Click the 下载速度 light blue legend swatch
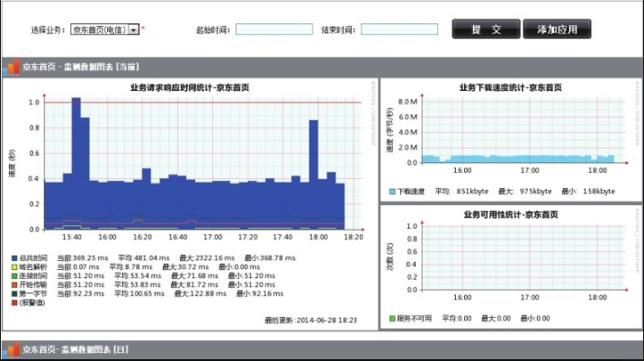Image resolution: width=644 pixels, height=361 pixels. (392, 192)
